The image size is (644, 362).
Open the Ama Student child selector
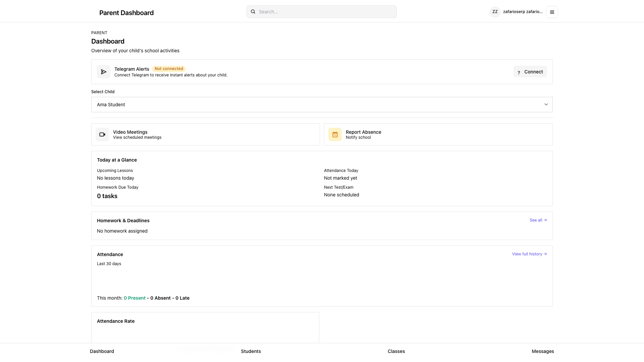(x=322, y=105)
